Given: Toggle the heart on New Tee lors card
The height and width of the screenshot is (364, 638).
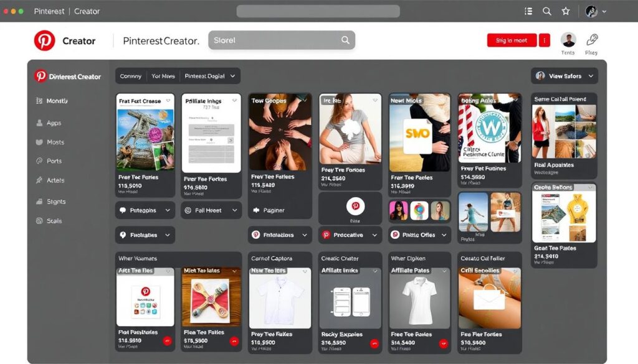Looking at the screenshot, I should (x=305, y=271).
